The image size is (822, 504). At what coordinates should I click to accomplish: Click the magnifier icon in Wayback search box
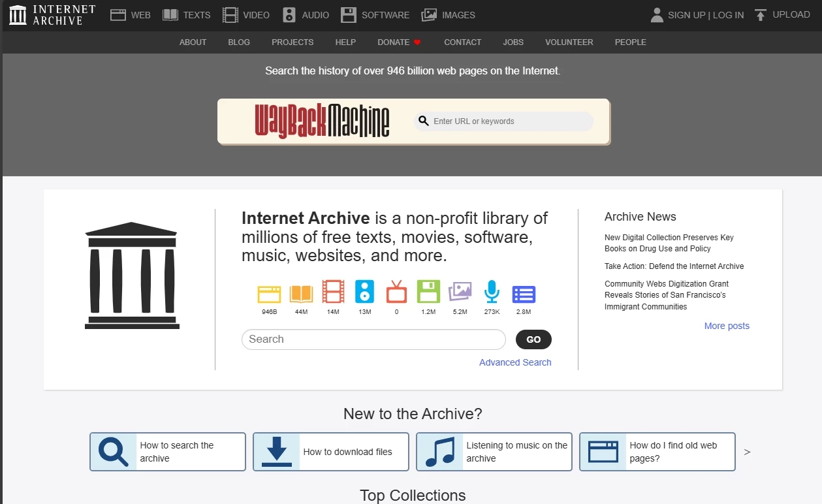(x=424, y=121)
